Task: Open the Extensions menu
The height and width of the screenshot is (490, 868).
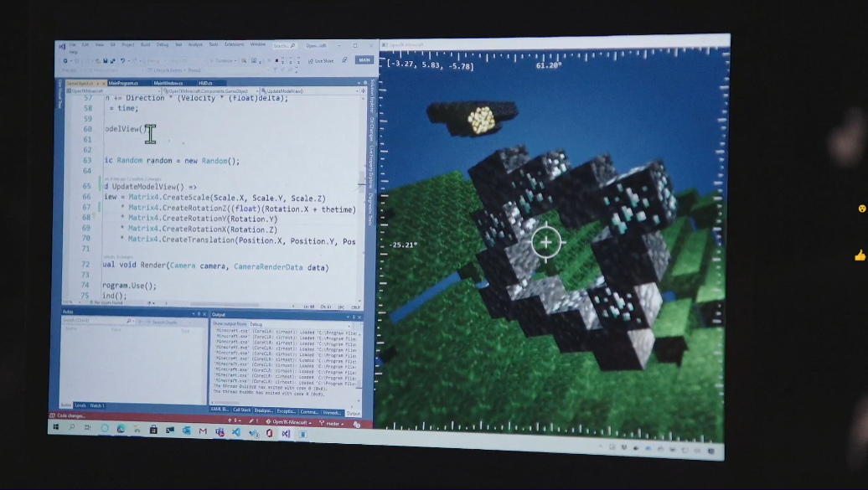Action: [x=234, y=44]
